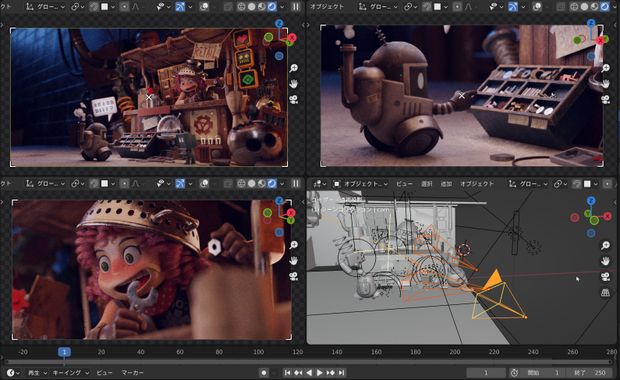Click timeline horizontal scrollbar

(x=308, y=362)
